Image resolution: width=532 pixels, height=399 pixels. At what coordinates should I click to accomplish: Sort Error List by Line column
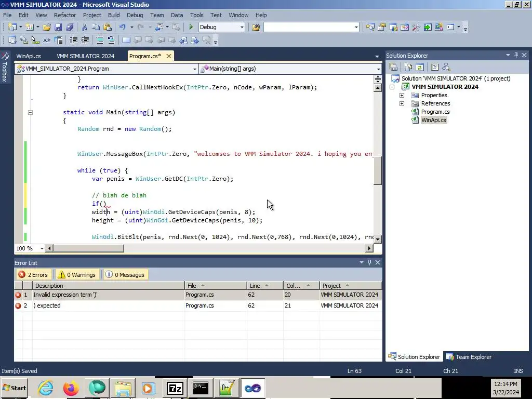(x=265, y=286)
